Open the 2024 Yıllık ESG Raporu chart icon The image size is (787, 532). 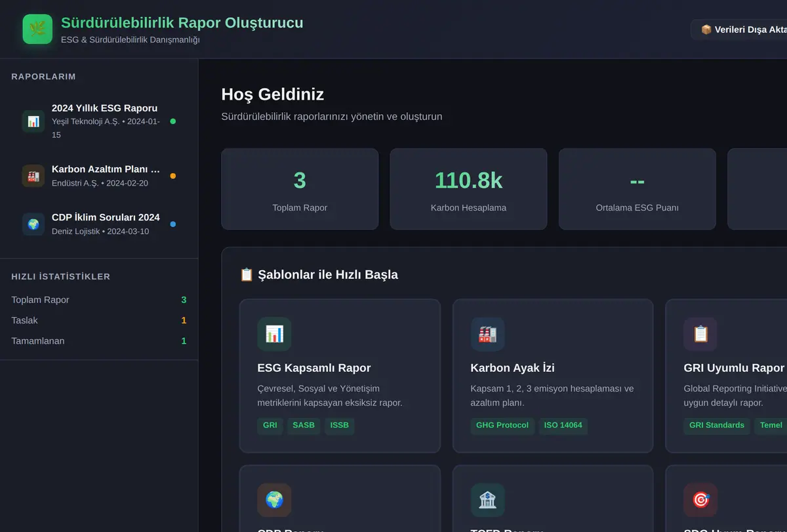coord(33,121)
